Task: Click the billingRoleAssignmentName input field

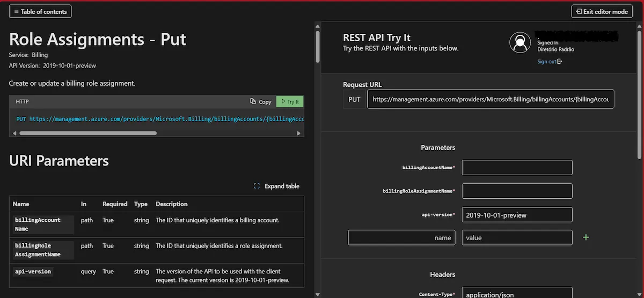Action: click(517, 191)
